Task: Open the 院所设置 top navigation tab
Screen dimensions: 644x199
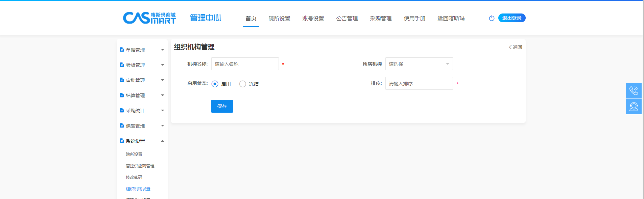Action: [279, 19]
